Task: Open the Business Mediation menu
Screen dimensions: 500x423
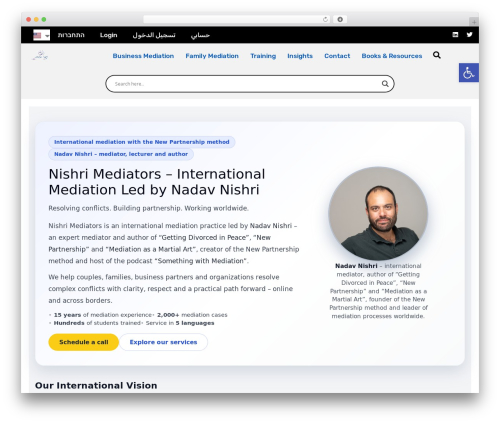Action: tap(143, 56)
